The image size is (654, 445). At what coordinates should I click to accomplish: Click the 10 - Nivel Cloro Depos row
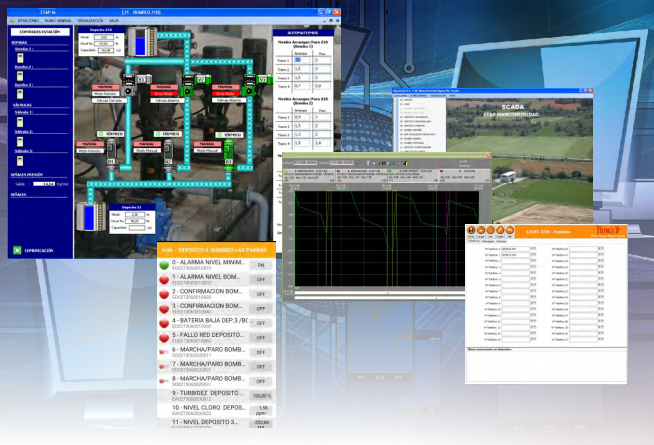[216, 410]
